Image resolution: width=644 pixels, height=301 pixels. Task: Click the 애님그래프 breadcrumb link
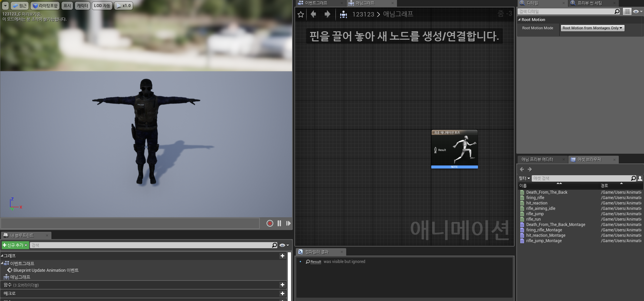398,14
